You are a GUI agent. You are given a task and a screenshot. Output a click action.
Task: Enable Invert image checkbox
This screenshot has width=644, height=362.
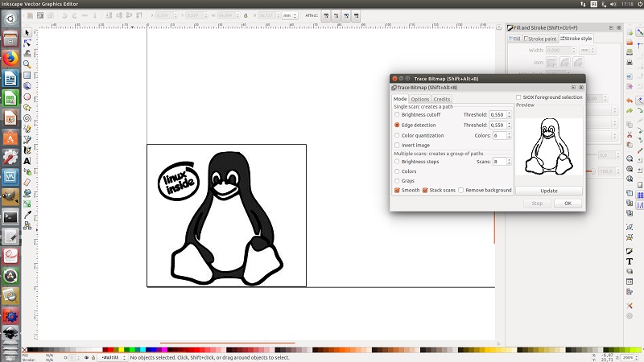(397, 145)
